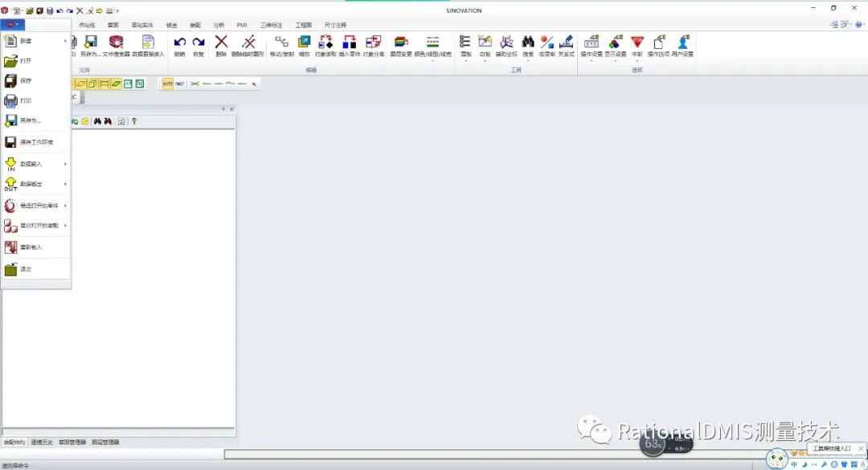The width and height of the screenshot is (868, 470).
Task: Open the 白板 Whiteboard tool
Action: click(485, 47)
